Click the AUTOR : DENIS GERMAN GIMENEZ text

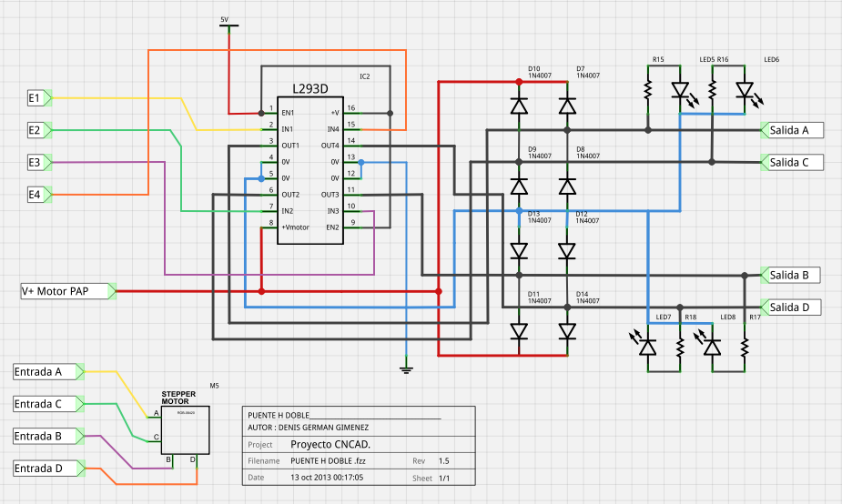(309, 428)
